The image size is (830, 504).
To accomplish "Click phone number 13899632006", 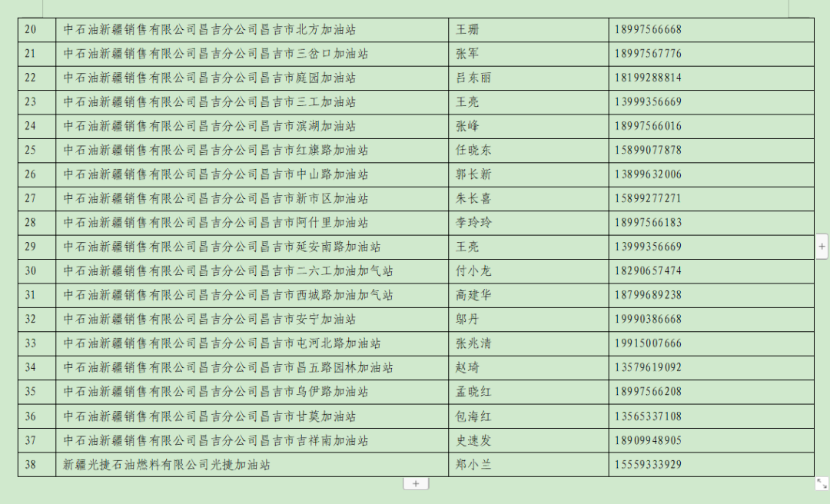I will coord(648,174).
